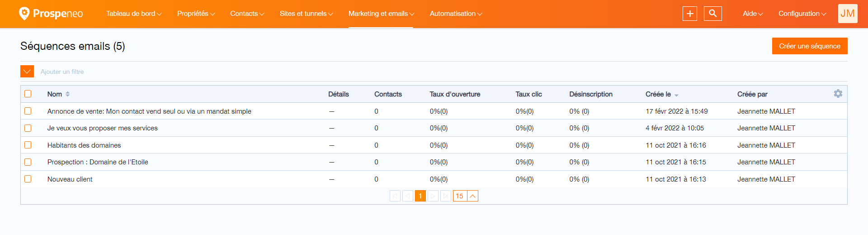The width and height of the screenshot is (868, 235).
Task: Open sequence Habitants des domaines
Action: click(x=84, y=145)
